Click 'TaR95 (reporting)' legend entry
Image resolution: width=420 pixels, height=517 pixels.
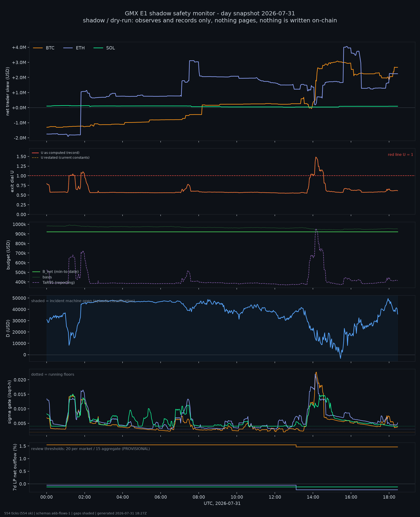(x=54, y=283)
